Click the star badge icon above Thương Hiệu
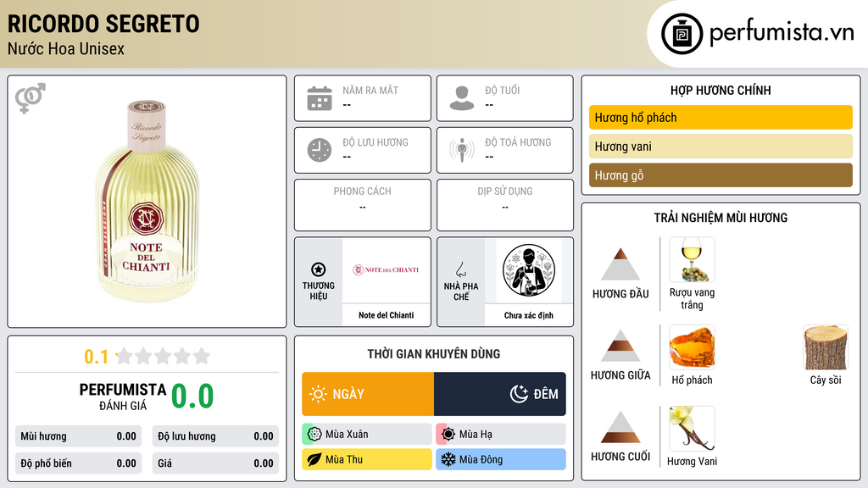This screenshot has width=868, height=488. pyautogui.click(x=319, y=269)
